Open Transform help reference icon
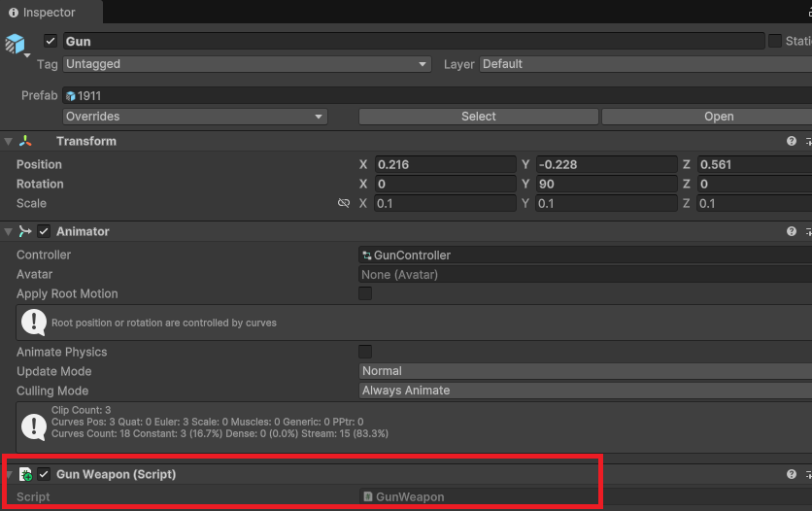Image resolution: width=812 pixels, height=511 pixels. [x=792, y=141]
